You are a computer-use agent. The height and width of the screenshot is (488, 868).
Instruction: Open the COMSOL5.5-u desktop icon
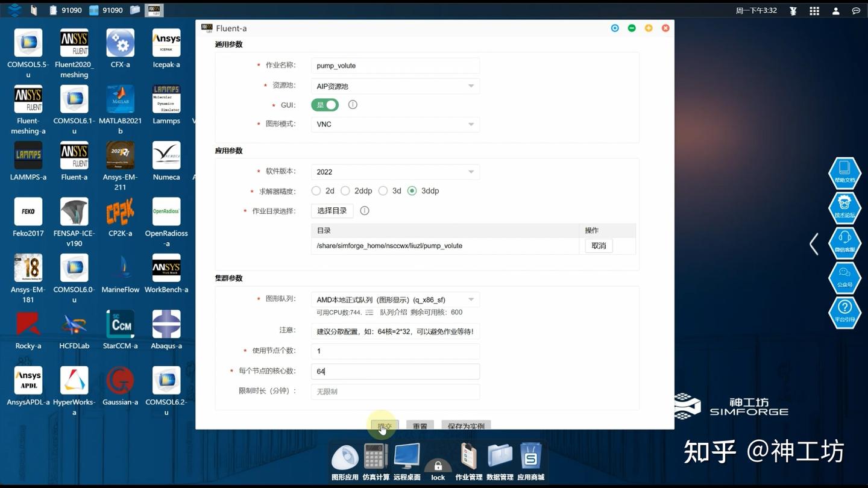pyautogui.click(x=28, y=43)
